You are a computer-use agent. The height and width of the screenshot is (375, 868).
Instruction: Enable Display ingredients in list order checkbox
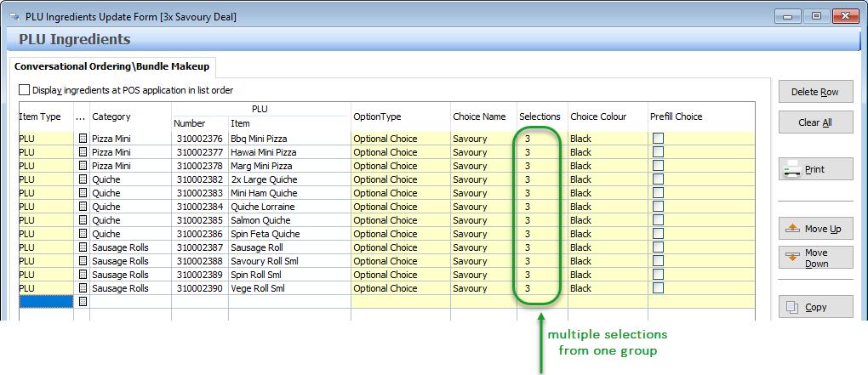(24, 90)
